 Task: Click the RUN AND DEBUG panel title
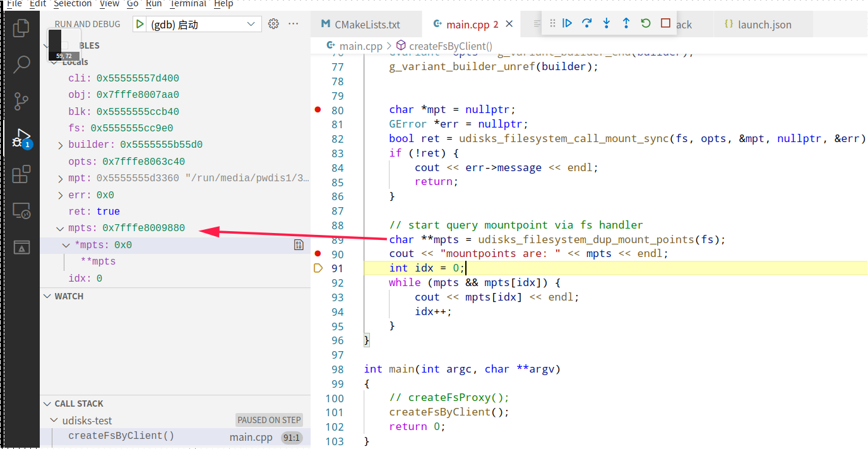pos(87,24)
